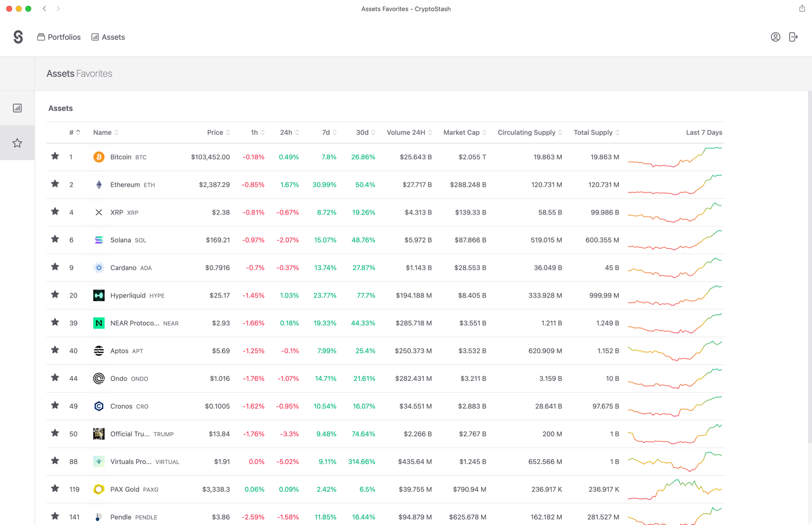Click the Aptos coin icon

point(99,351)
